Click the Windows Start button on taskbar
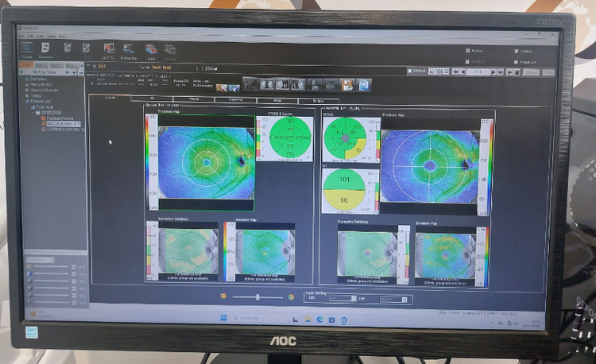 click(225, 317)
